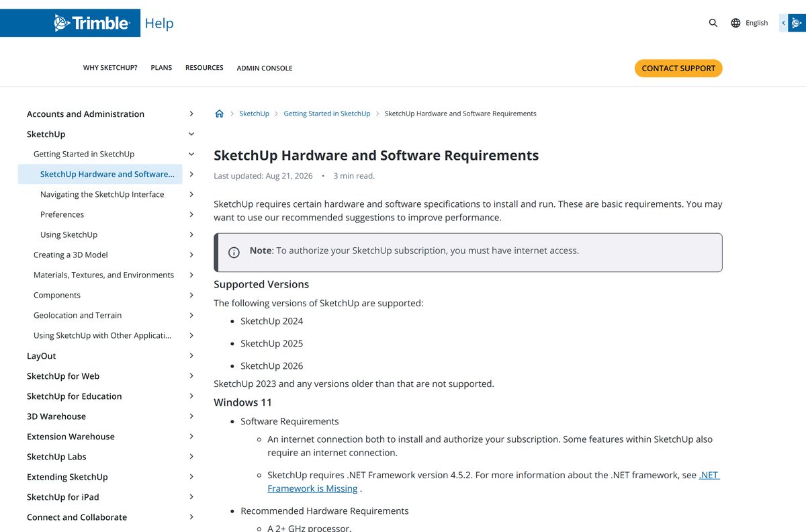806x532 pixels.
Task: Open Connect and Collaborate section
Action: (77, 517)
